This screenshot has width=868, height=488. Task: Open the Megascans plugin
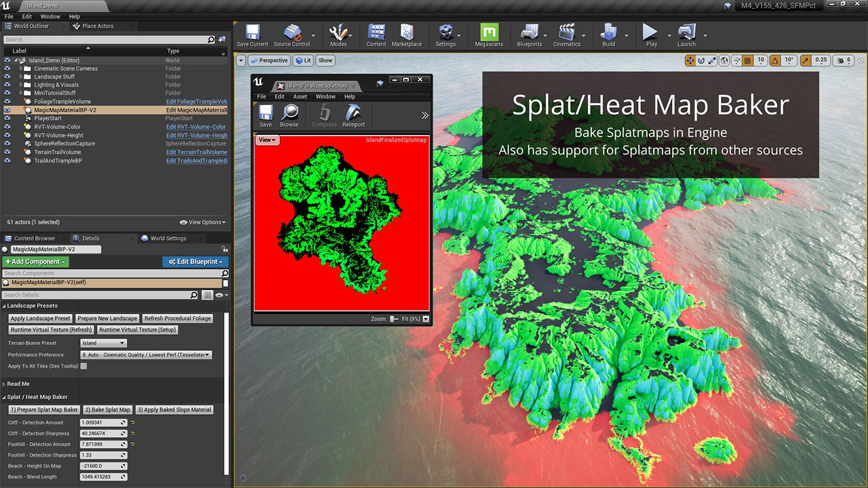(488, 35)
